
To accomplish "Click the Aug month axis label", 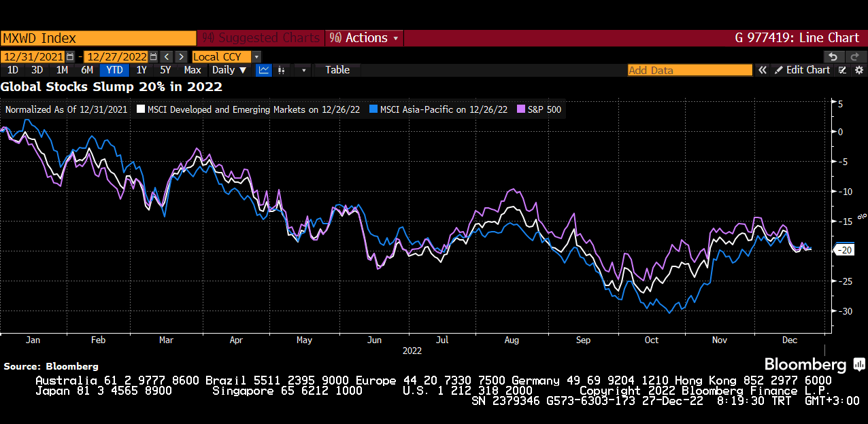I will coord(512,340).
